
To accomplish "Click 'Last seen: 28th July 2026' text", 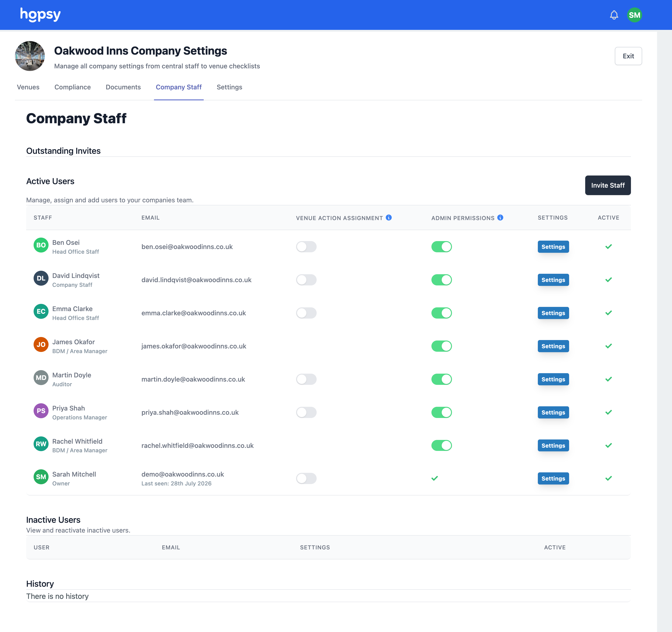I will click(x=176, y=484).
